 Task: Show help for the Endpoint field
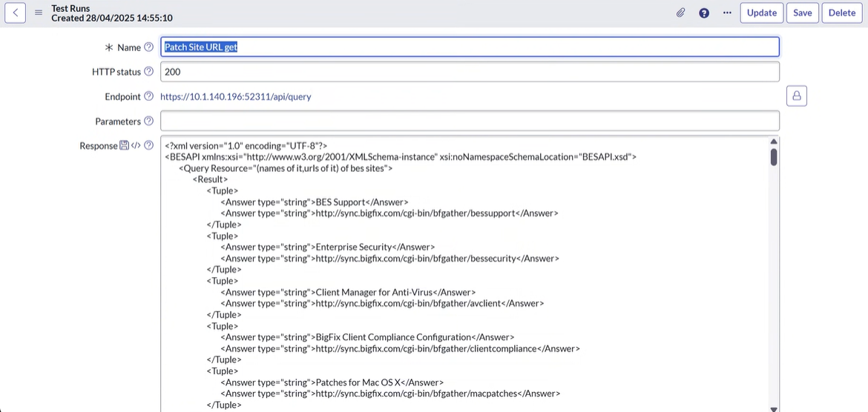click(149, 96)
